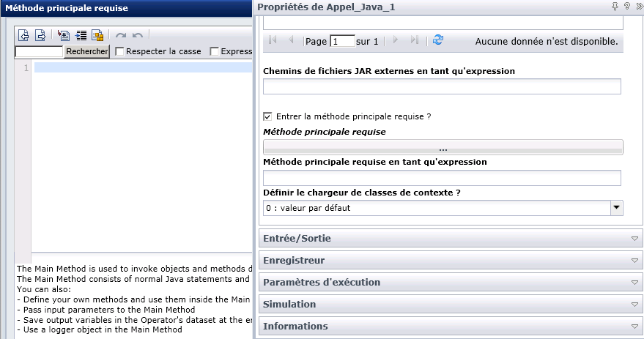
Task: Open help for the properties panel
Action: click(627, 6)
